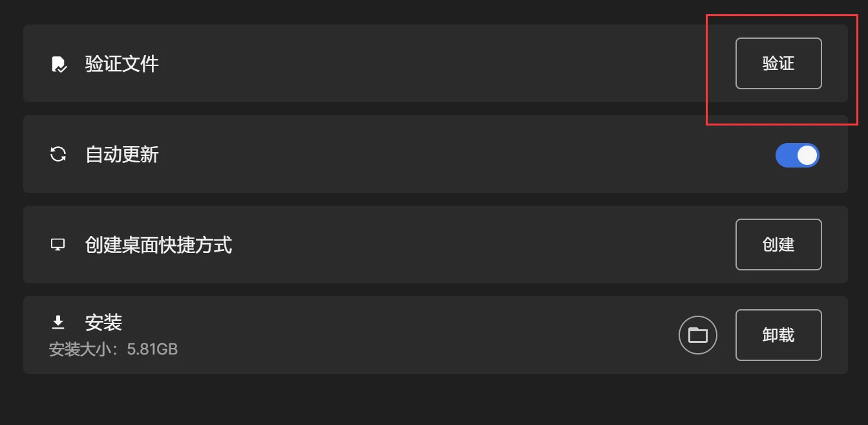Click empty middle space in 安装 row
The image size is (868, 425).
[420, 335]
